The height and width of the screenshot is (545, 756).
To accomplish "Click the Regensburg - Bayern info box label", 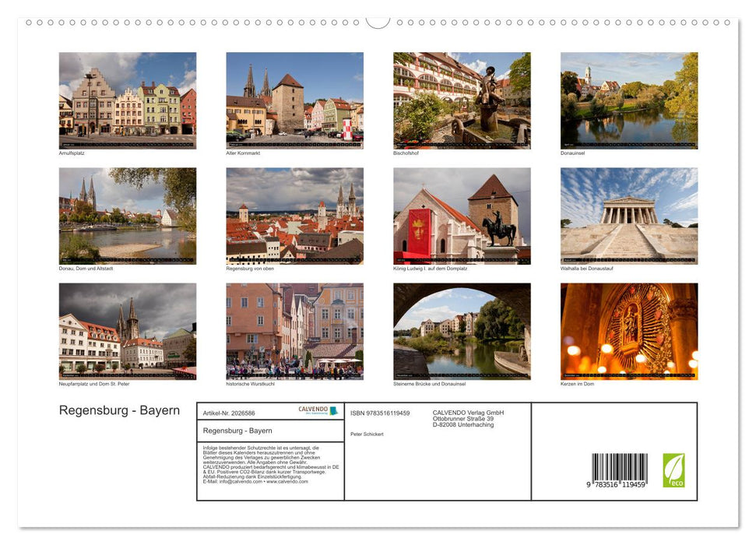I will 237,431.
